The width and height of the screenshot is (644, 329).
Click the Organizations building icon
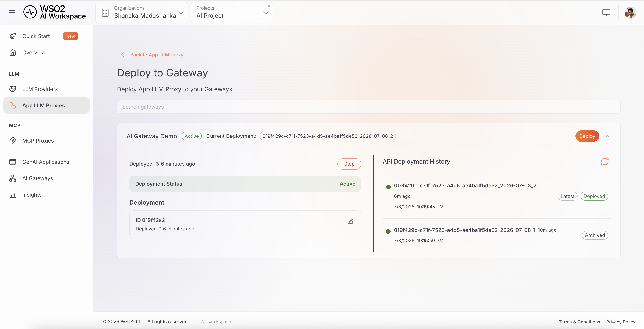coord(105,12)
